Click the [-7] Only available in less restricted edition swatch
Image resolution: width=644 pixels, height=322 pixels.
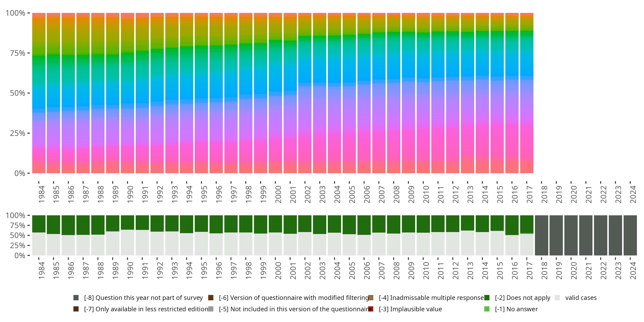click(x=76, y=309)
